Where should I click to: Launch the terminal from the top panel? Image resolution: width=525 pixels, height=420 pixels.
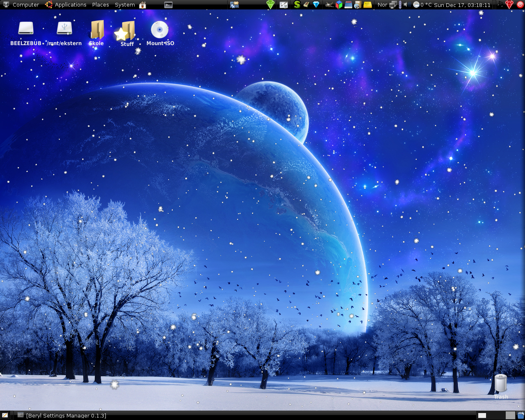pyautogui.click(x=168, y=5)
